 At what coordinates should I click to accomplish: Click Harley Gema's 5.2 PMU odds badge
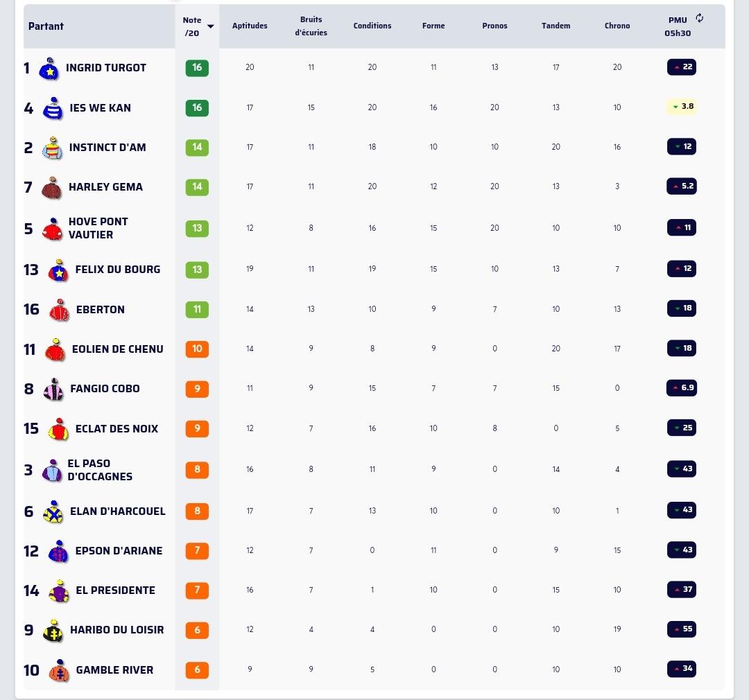(x=682, y=186)
